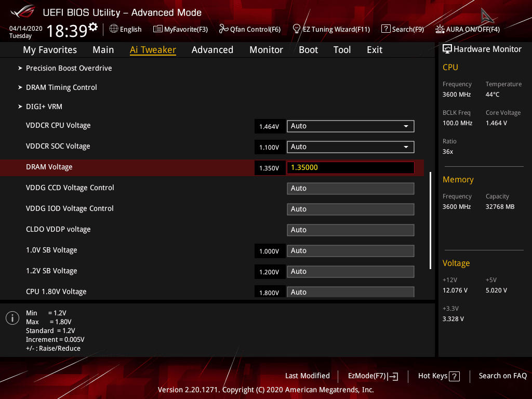Click +12V reading 12.076 V

tap(455, 290)
